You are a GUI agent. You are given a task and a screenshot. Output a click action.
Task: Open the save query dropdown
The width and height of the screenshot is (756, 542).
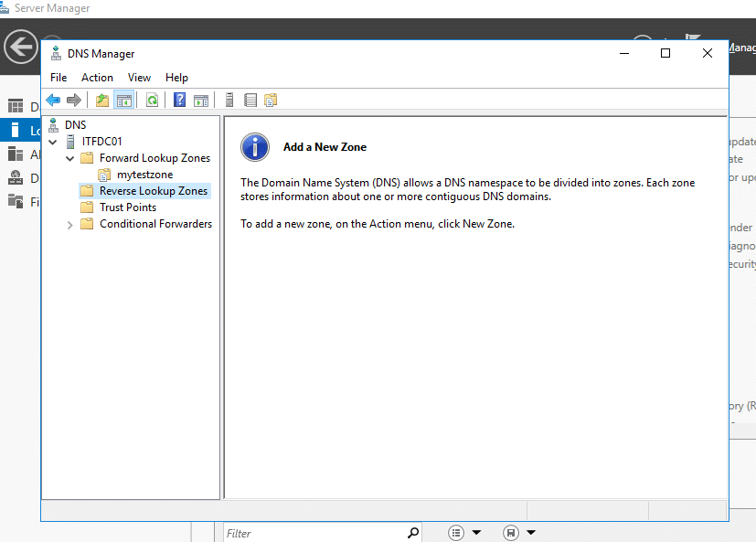tap(519, 532)
